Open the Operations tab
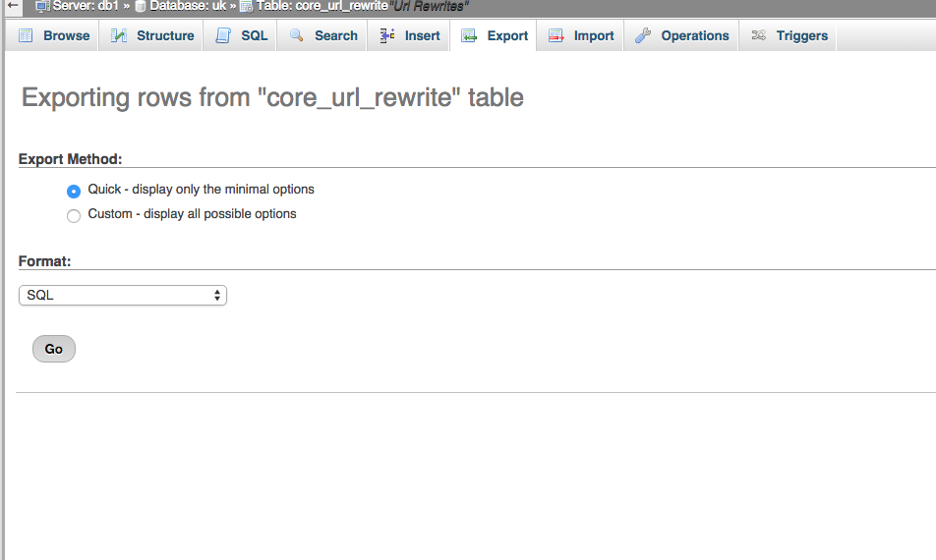This screenshot has height=560, width=936. click(x=681, y=35)
